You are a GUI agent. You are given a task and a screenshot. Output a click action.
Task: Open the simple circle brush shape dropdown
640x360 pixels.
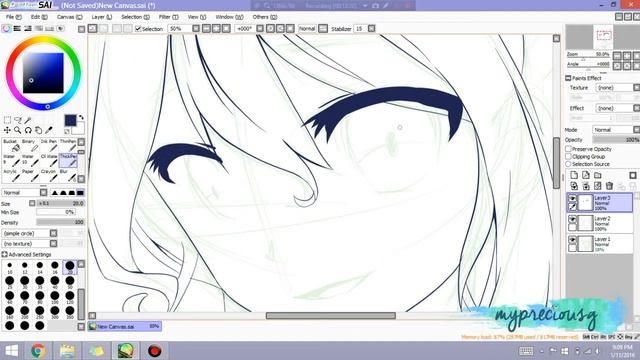29,233
